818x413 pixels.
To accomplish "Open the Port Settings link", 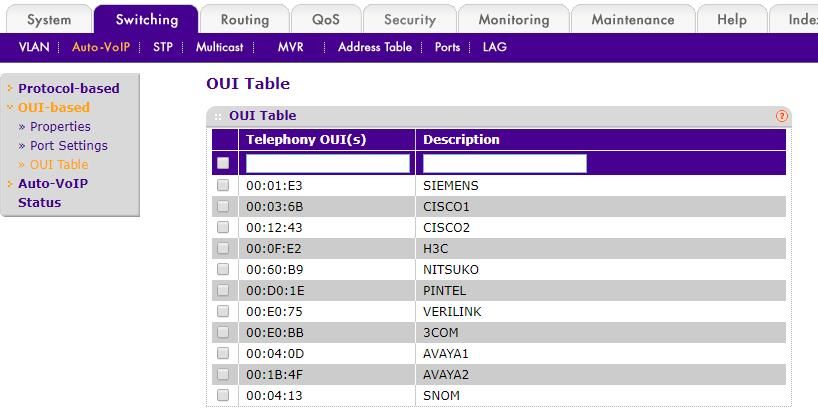I will pos(69,145).
